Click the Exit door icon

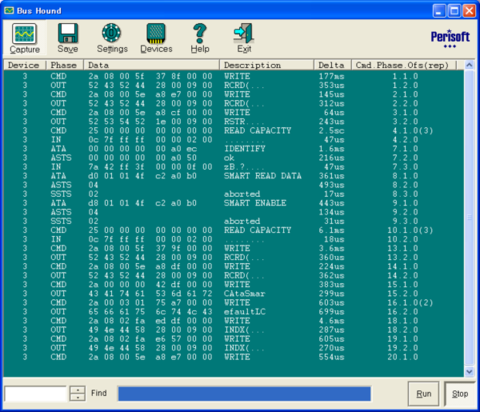(x=244, y=33)
